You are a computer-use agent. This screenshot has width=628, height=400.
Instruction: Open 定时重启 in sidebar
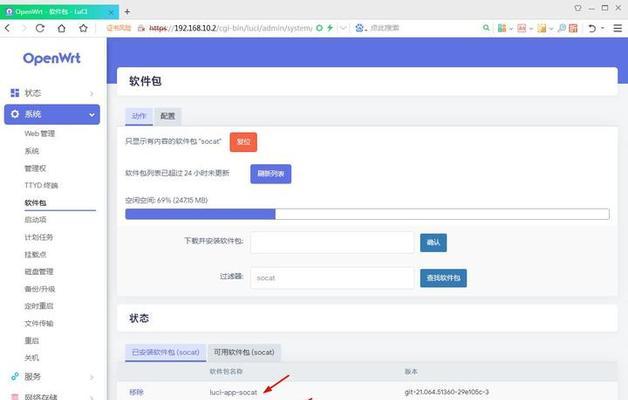point(38,306)
